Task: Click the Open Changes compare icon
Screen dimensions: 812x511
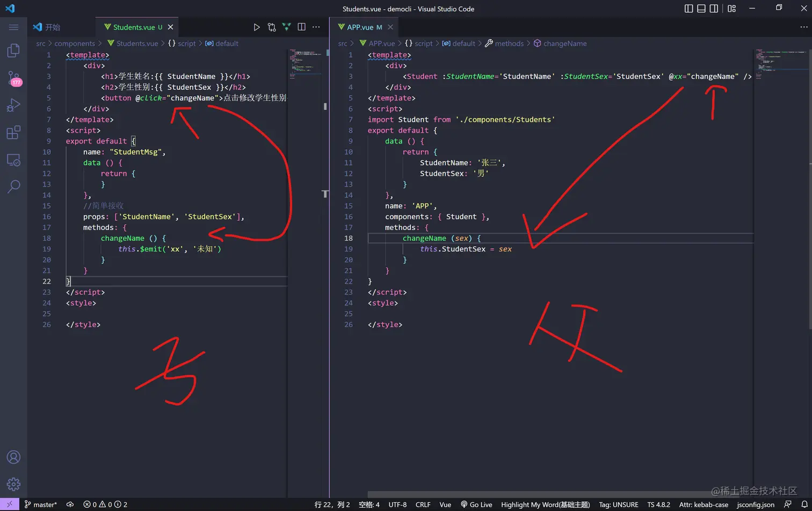Action: (x=272, y=27)
